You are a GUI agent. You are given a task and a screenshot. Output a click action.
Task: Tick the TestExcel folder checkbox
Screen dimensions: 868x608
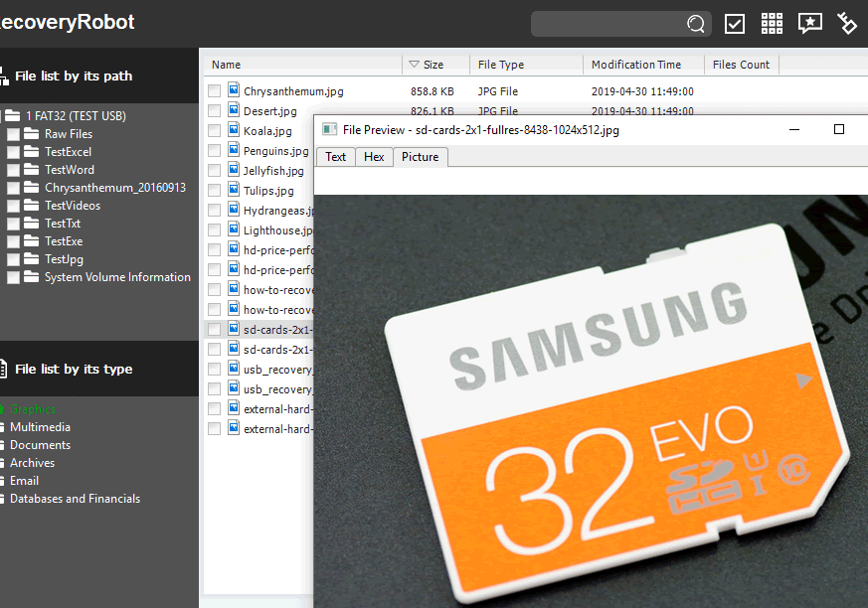tap(13, 152)
